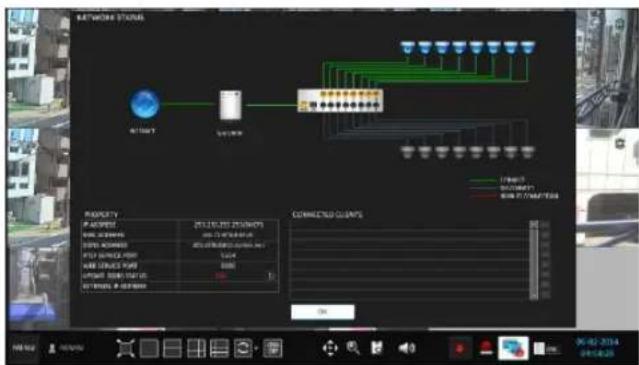Viewport: 639px width, 365px height.
Task: Confirm the Network Status dialog with OK
Action: [x=322, y=312]
